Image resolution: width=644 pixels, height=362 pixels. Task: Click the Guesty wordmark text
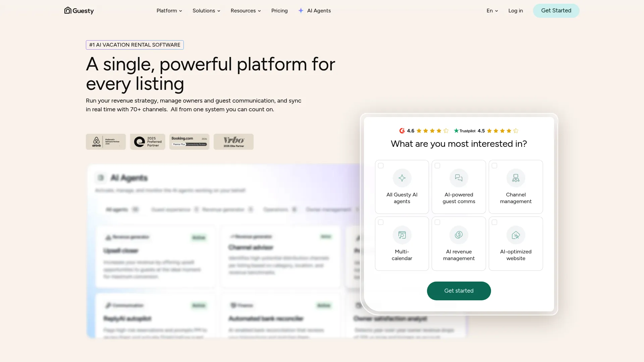pos(83,11)
